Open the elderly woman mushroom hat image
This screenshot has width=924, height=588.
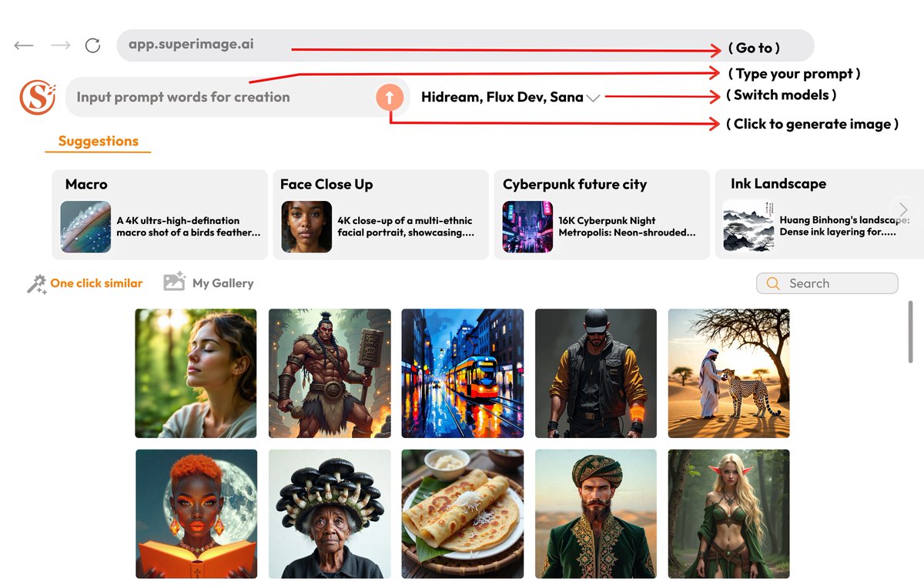click(x=330, y=514)
